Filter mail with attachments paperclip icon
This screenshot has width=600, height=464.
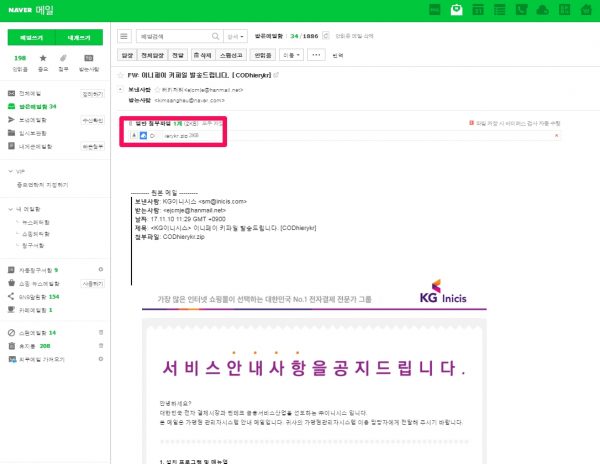tap(63, 63)
